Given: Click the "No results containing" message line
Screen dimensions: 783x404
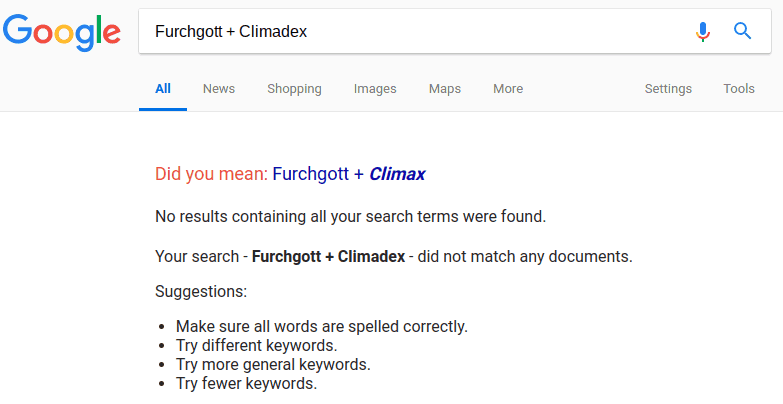Looking at the screenshot, I should point(350,216).
